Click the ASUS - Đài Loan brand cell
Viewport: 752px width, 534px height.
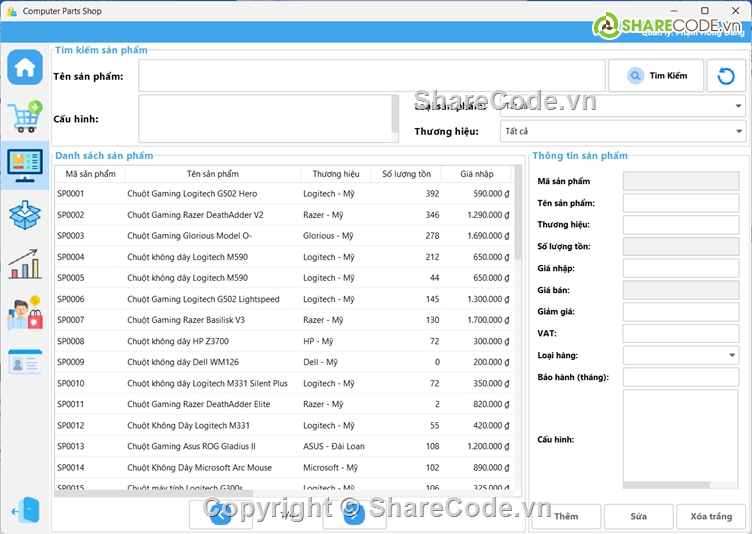[334, 446]
